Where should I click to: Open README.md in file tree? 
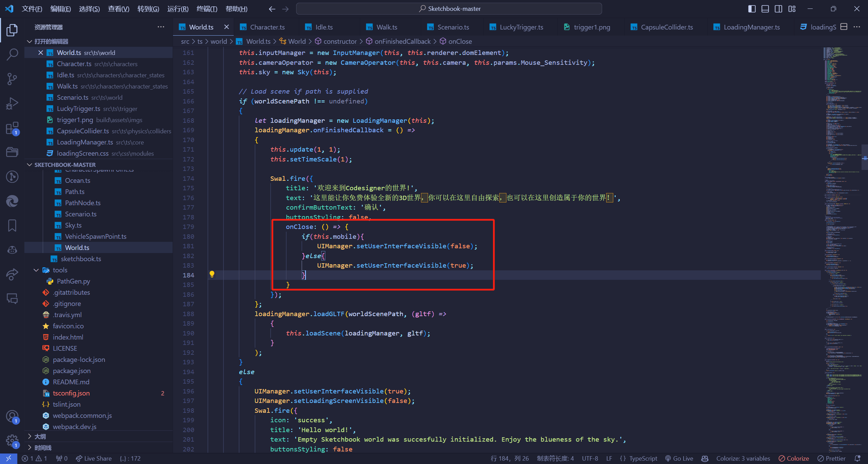tap(98, 382)
